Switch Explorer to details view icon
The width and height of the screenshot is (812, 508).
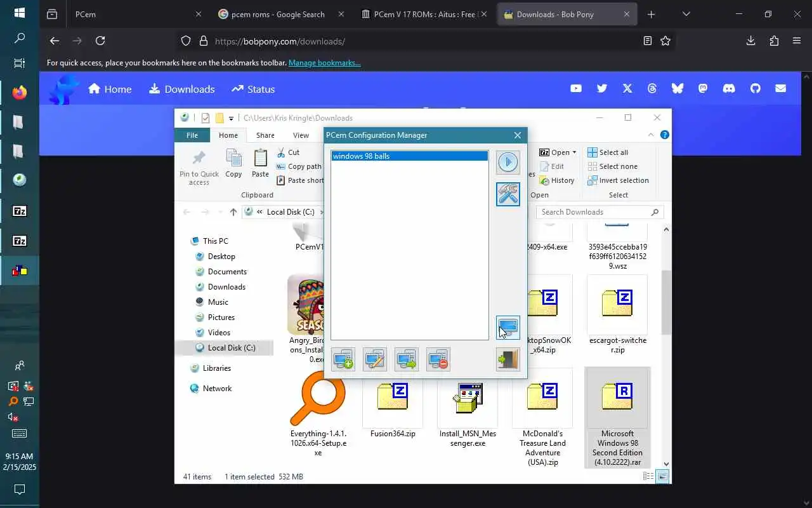(x=648, y=476)
